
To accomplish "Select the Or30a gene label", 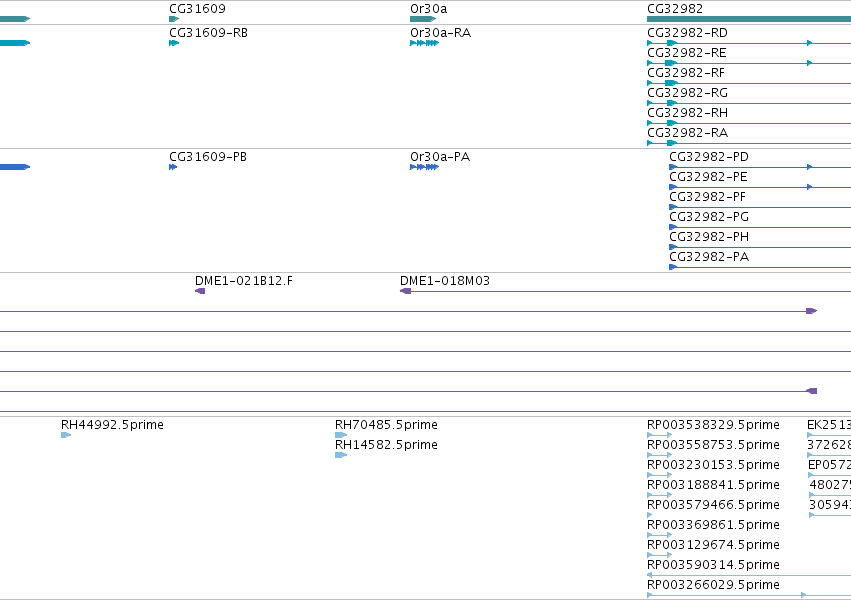I will [x=428, y=9].
